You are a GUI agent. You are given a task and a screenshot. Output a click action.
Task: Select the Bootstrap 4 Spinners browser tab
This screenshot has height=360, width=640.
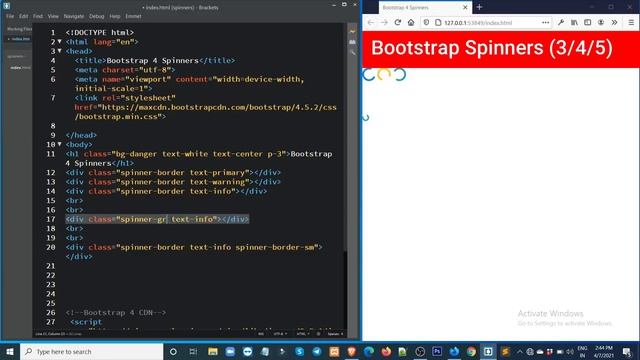(424, 7)
